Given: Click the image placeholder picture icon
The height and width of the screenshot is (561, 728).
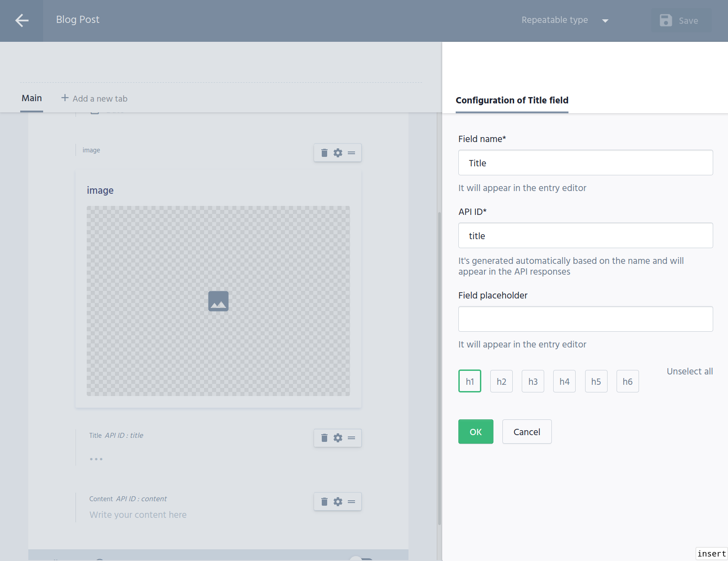Looking at the screenshot, I should [x=218, y=301].
